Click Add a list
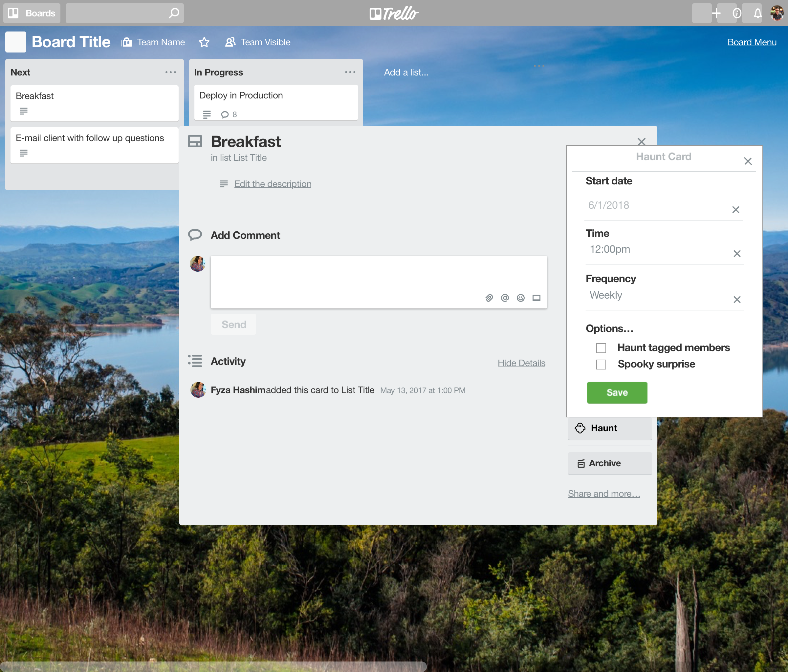Viewport: 788px width, 672px height. tap(406, 72)
